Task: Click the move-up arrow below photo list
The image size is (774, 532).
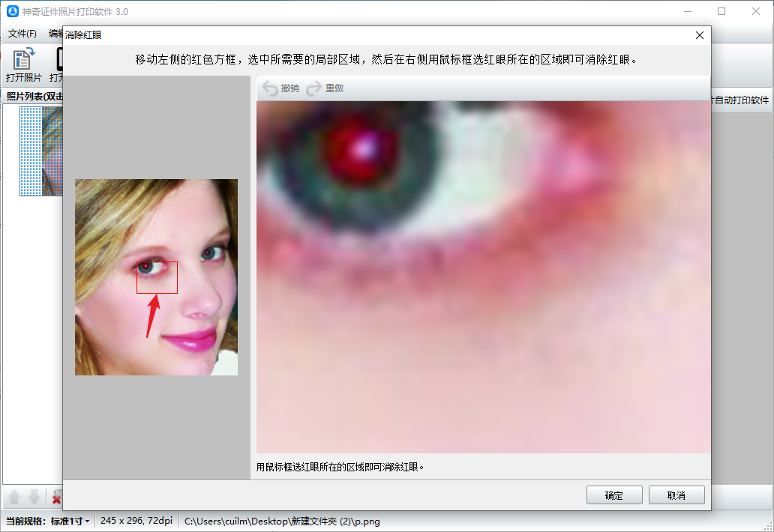Action: click(x=14, y=498)
